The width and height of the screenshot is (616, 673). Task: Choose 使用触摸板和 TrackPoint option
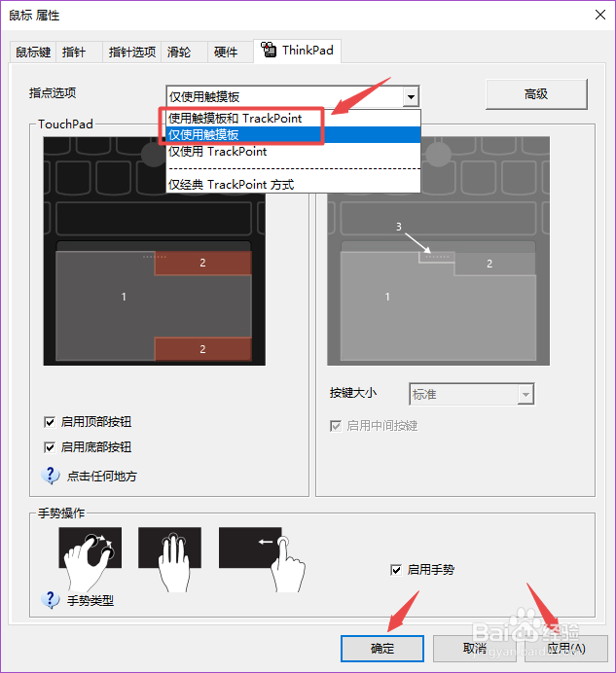coord(293,118)
